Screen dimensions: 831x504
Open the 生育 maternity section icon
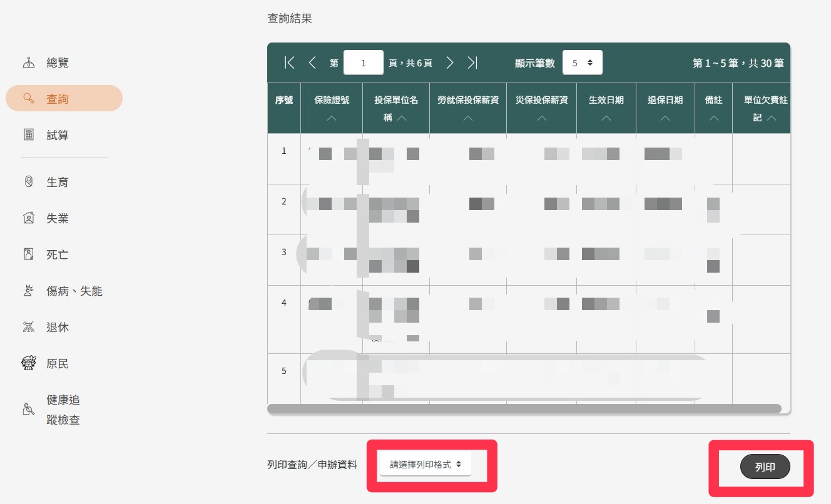coord(29,182)
